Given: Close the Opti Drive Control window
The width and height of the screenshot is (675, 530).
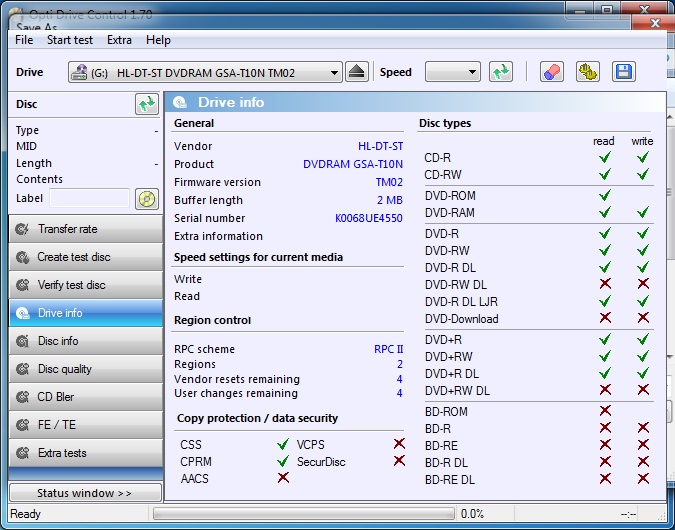Looking at the screenshot, I should pyautogui.click(x=644, y=9).
